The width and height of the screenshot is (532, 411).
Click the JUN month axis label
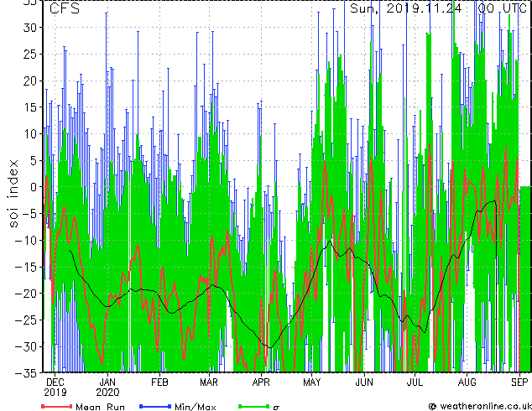click(364, 382)
